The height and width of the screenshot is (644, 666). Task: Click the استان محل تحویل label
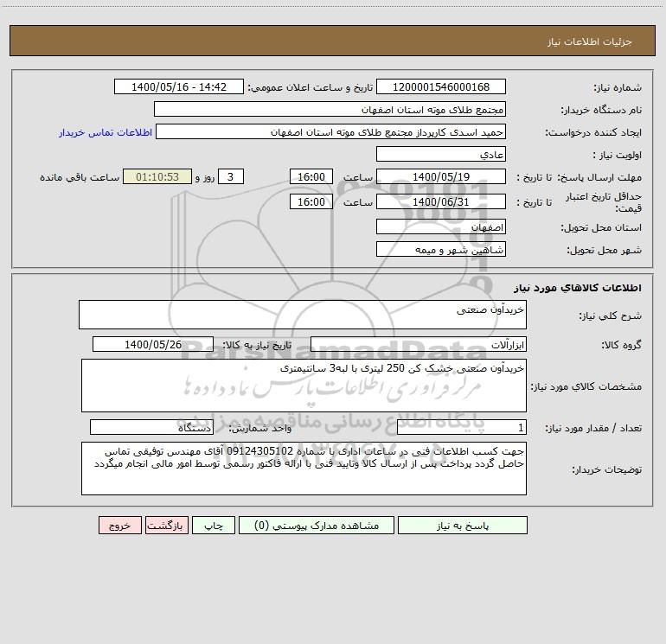(x=601, y=227)
